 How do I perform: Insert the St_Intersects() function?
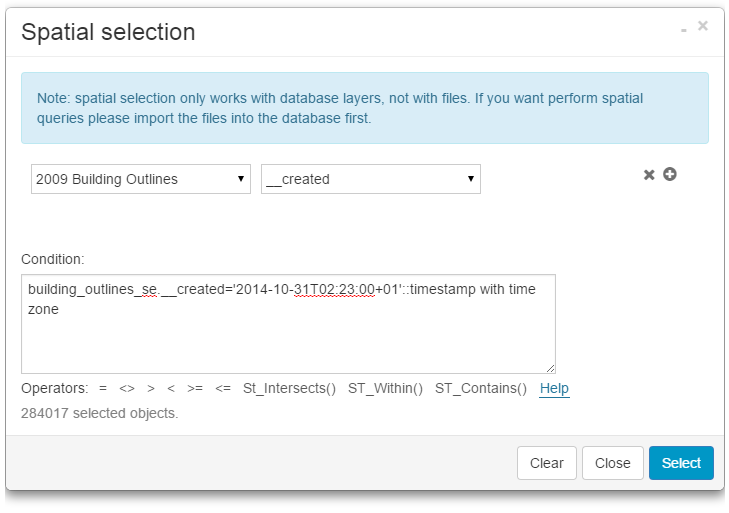coord(289,389)
